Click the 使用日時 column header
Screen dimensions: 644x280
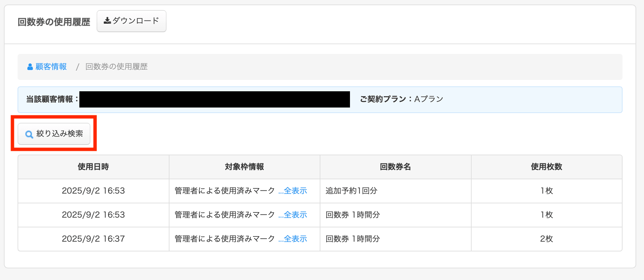coord(93,167)
